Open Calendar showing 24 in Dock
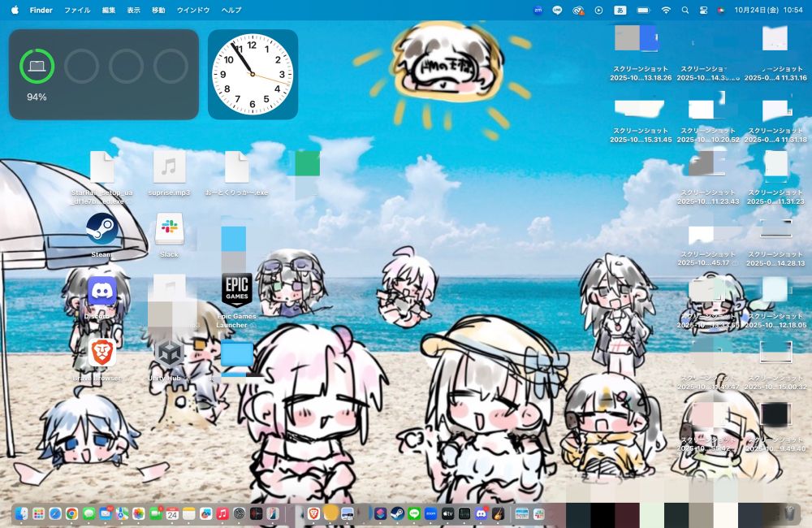Image resolution: width=812 pixels, height=528 pixels. pyautogui.click(x=172, y=513)
